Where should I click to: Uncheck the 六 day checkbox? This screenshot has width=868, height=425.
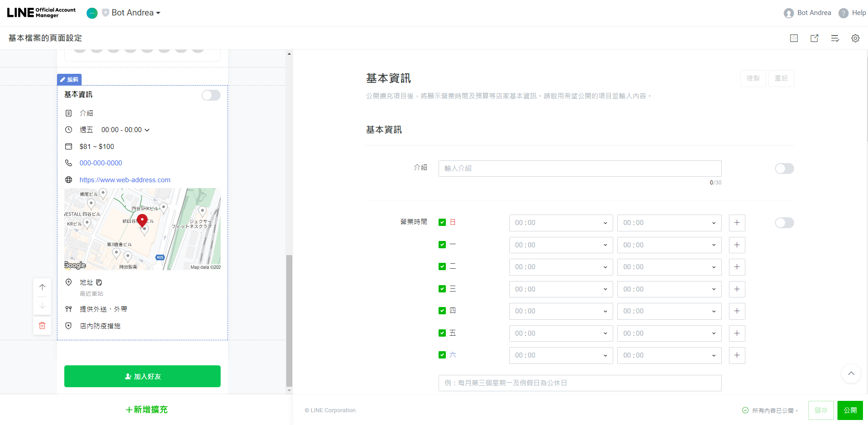[442, 355]
